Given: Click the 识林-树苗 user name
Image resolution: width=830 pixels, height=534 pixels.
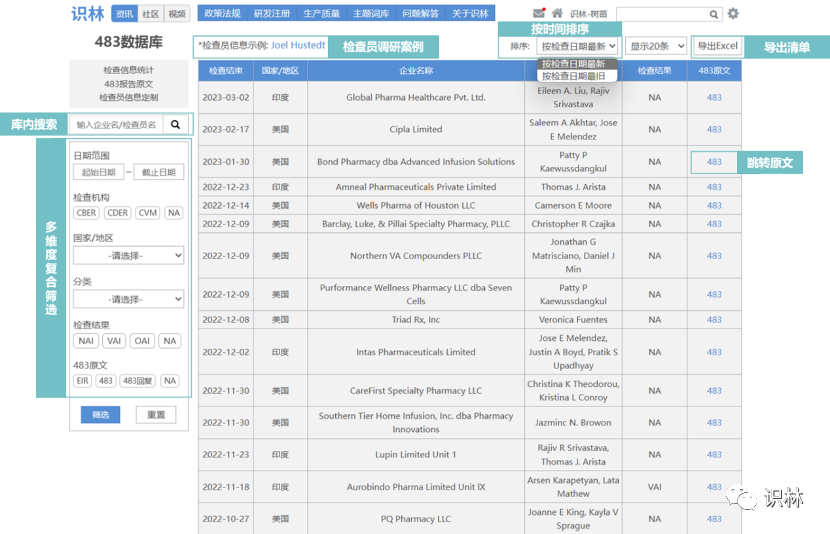Looking at the screenshot, I should [x=588, y=14].
